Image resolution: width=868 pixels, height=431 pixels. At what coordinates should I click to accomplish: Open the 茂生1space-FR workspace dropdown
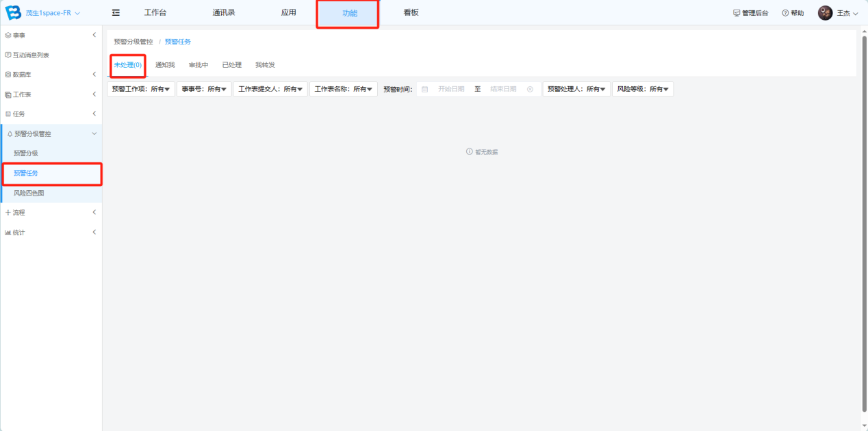53,13
